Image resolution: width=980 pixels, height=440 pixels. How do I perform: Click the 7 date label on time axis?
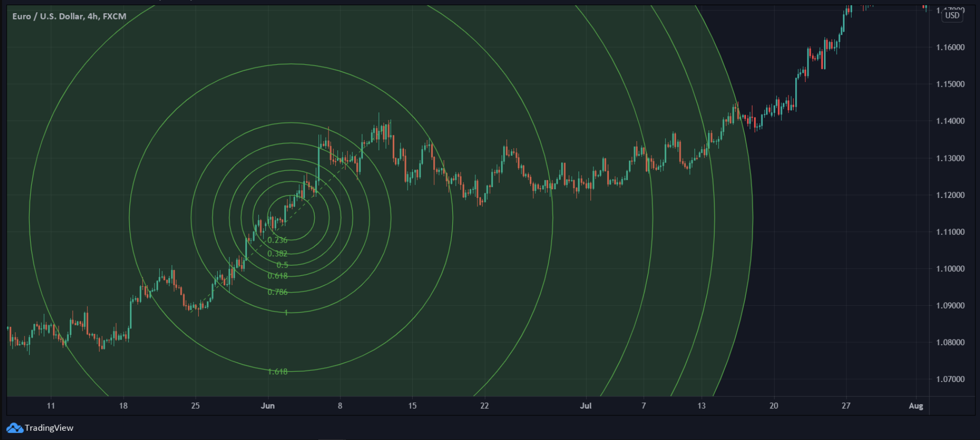tap(644, 406)
